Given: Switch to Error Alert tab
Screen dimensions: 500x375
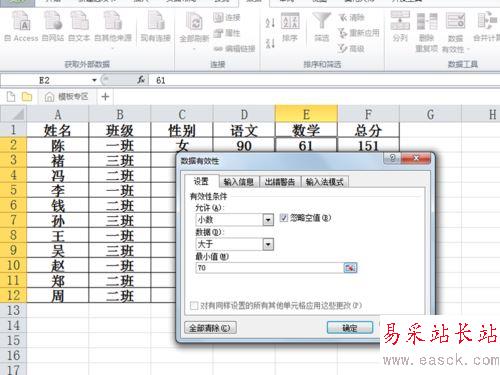Looking at the screenshot, I should pos(280,182).
